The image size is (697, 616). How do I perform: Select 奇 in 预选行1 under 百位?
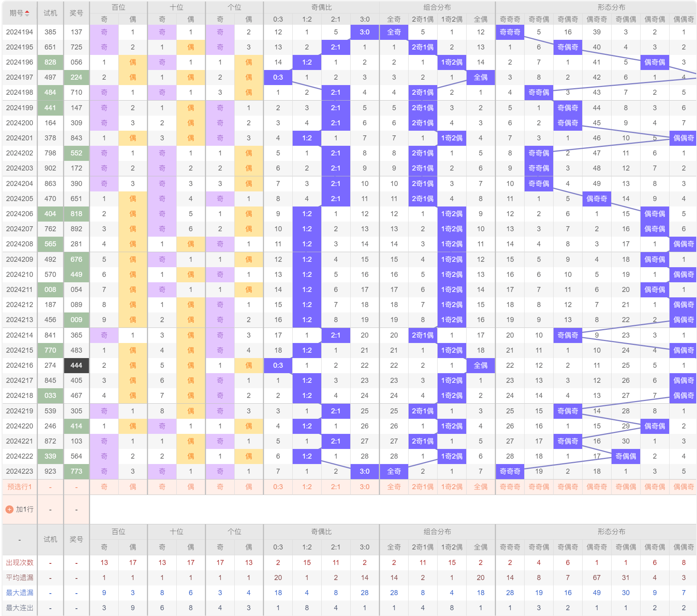pos(104,487)
